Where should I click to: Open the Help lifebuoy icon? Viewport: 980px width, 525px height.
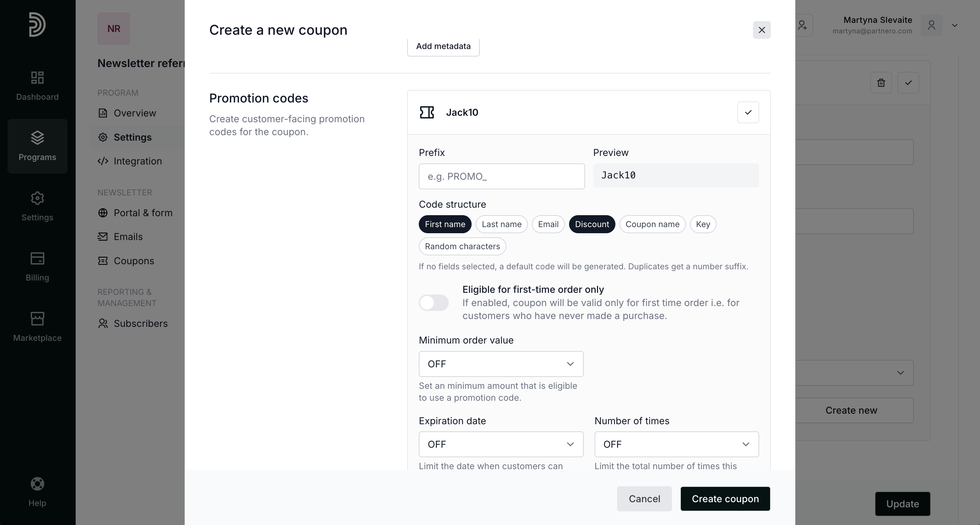(37, 484)
